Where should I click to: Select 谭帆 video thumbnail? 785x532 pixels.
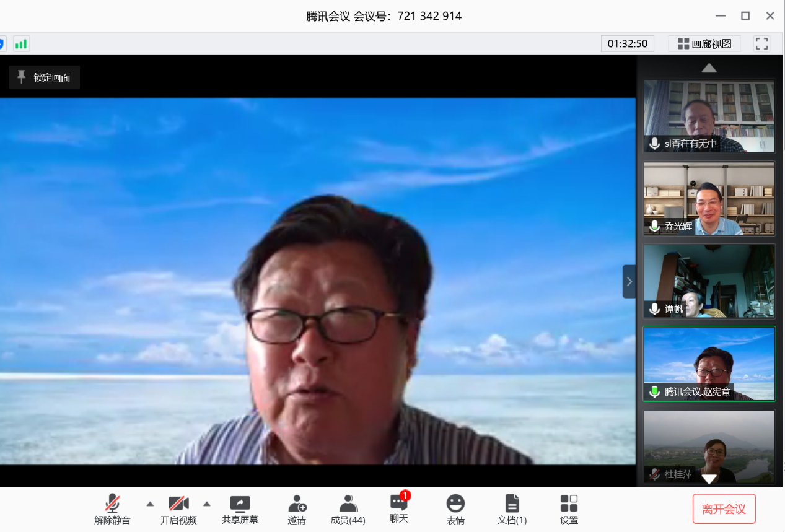(x=709, y=281)
